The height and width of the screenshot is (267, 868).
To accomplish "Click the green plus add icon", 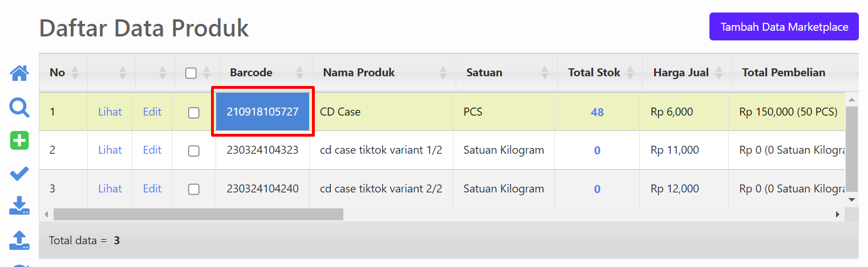I will click(19, 141).
